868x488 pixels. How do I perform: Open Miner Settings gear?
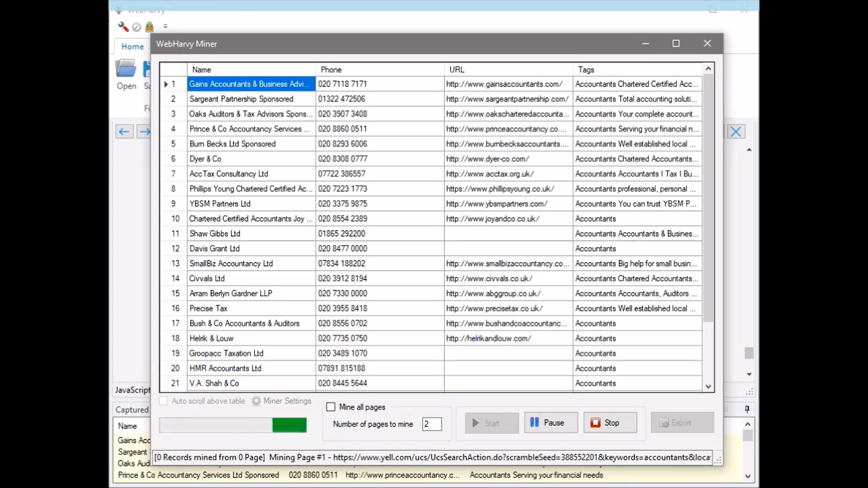coord(257,401)
